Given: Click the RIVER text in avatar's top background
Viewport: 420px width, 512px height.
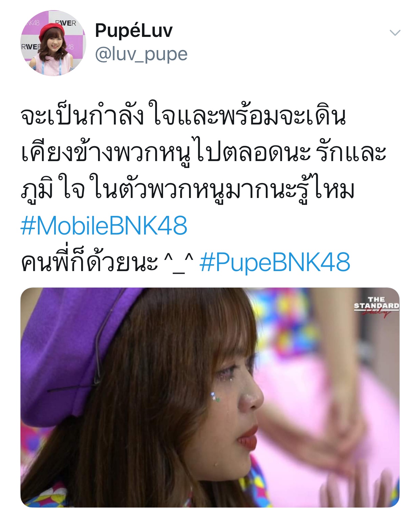Looking at the screenshot, I should [66, 23].
